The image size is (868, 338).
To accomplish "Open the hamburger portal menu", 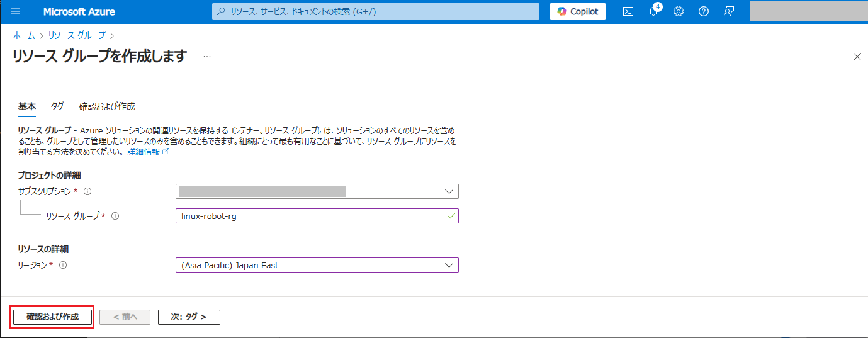I will point(16,11).
